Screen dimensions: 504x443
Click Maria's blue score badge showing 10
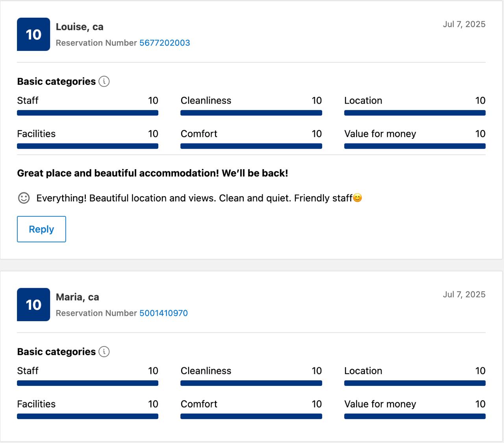coord(33,305)
